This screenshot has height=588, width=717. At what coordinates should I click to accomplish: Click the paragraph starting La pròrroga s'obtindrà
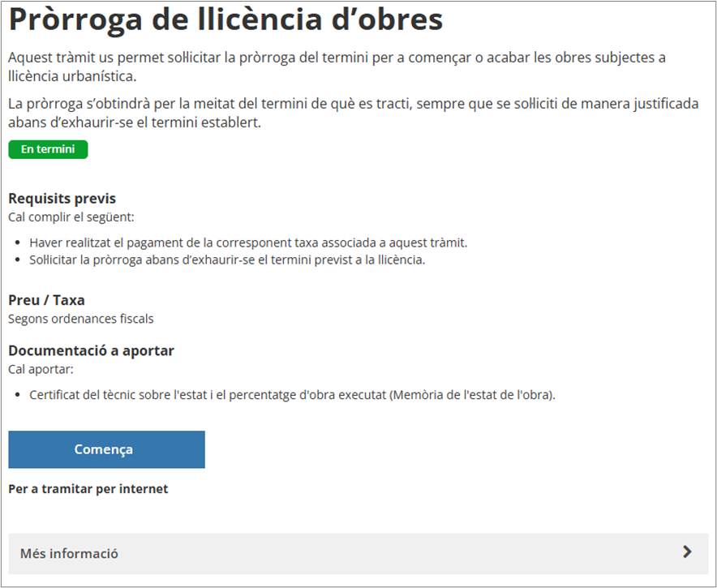pyautogui.click(x=352, y=105)
